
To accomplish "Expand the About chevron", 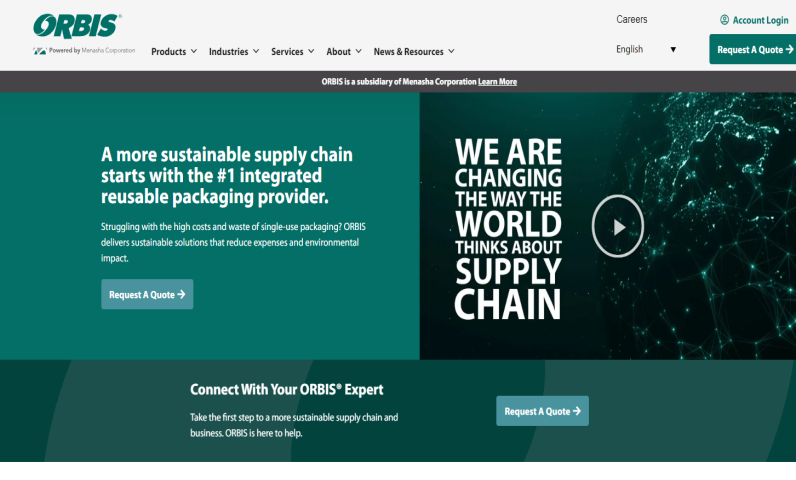I will tap(358, 51).
